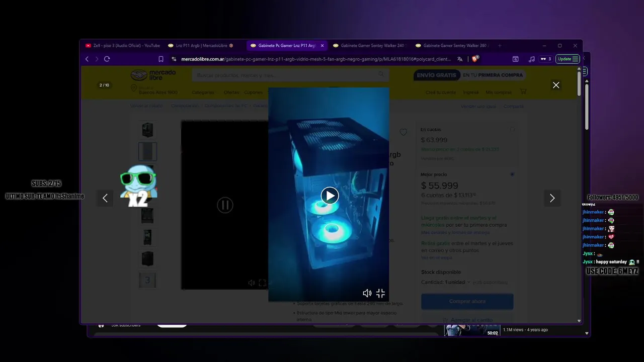This screenshot has height=362, width=644.
Task: Open Mis compras link
Action: click(499, 93)
